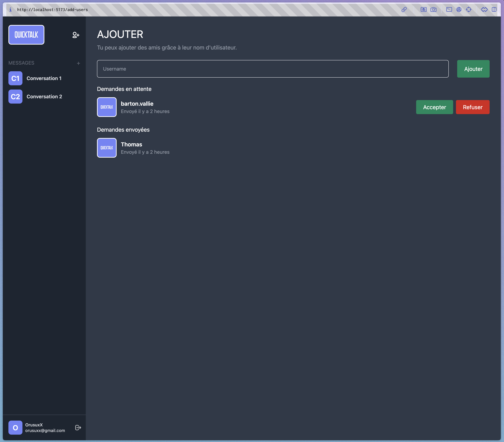Click the globe network icon in toolbar
The height and width of the screenshot is (442, 504).
coord(459,10)
